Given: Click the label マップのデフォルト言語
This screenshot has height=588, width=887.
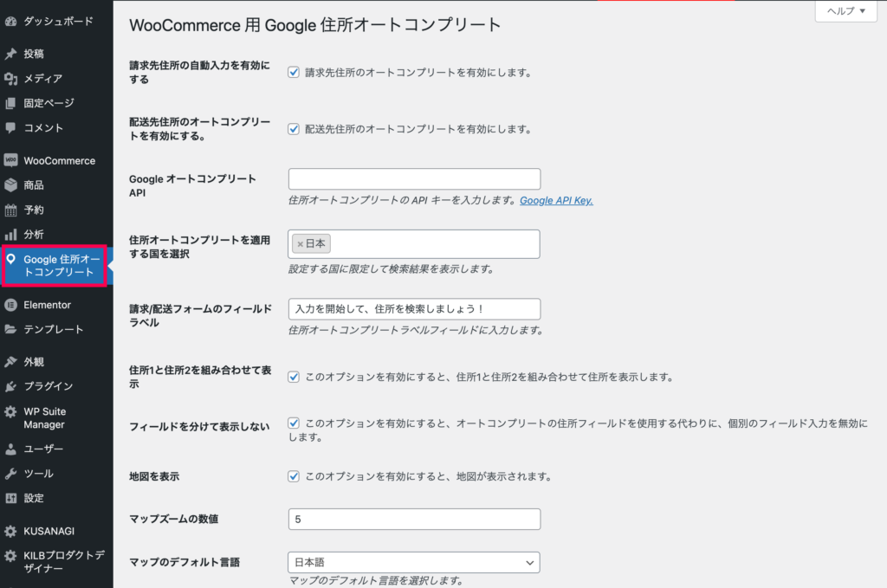Looking at the screenshot, I should [185, 563].
